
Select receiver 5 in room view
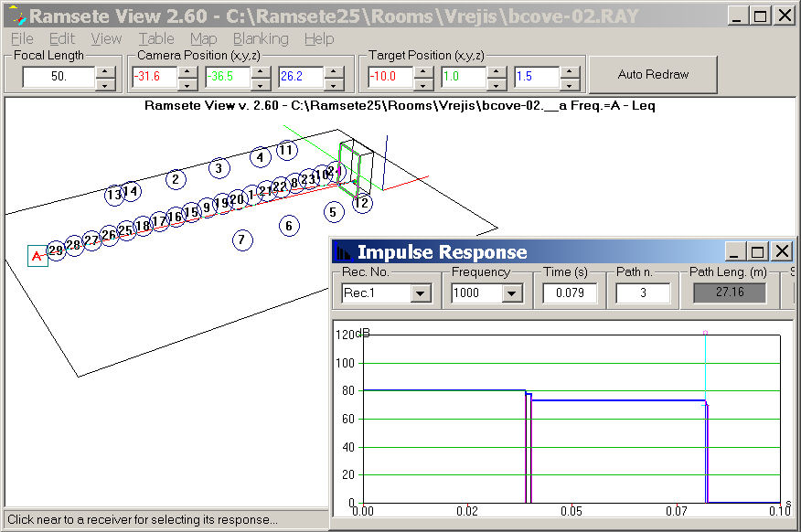point(334,212)
